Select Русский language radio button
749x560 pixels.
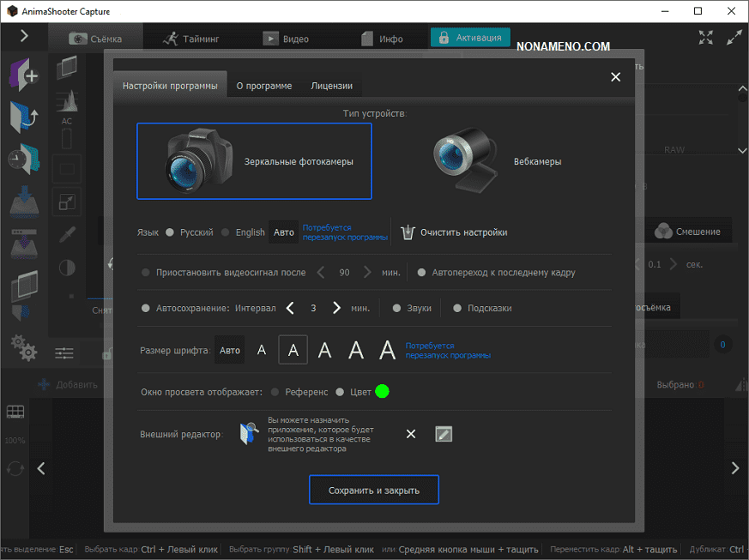(x=170, y=232)
